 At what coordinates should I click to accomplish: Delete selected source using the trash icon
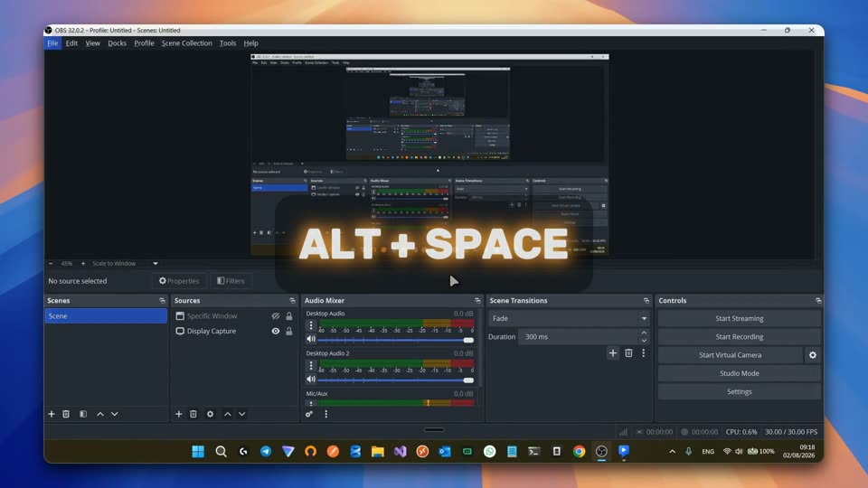[193, 414]
